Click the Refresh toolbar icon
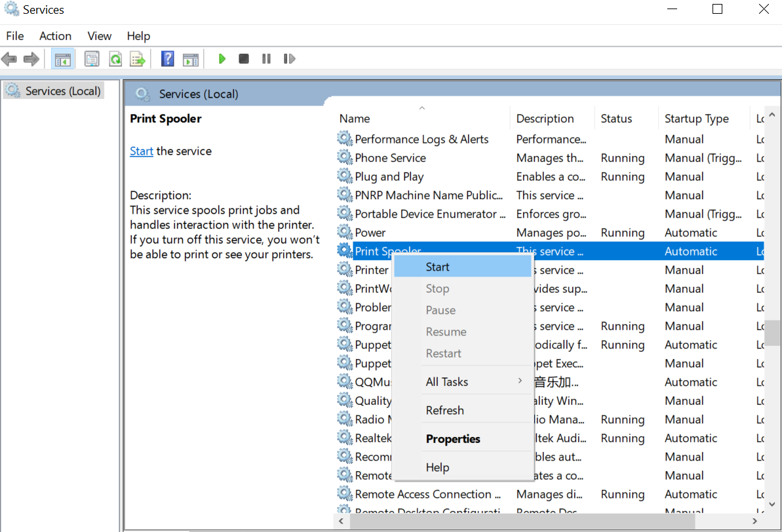 click(115, 58)
